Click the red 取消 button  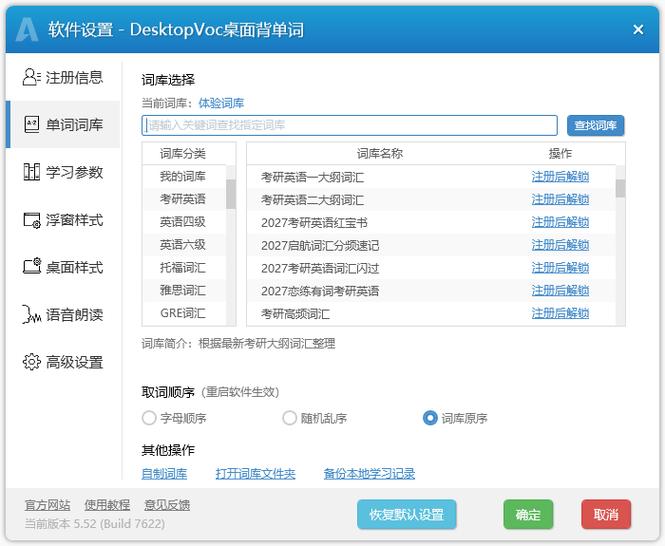606,514
